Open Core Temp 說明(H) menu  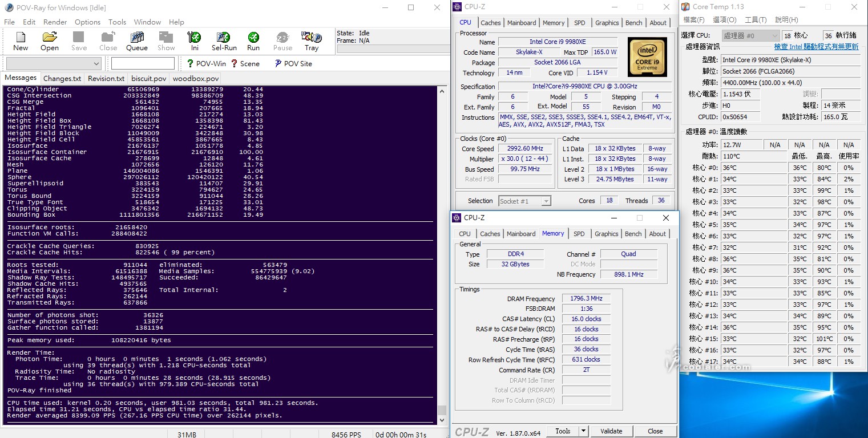coord(786,20)
